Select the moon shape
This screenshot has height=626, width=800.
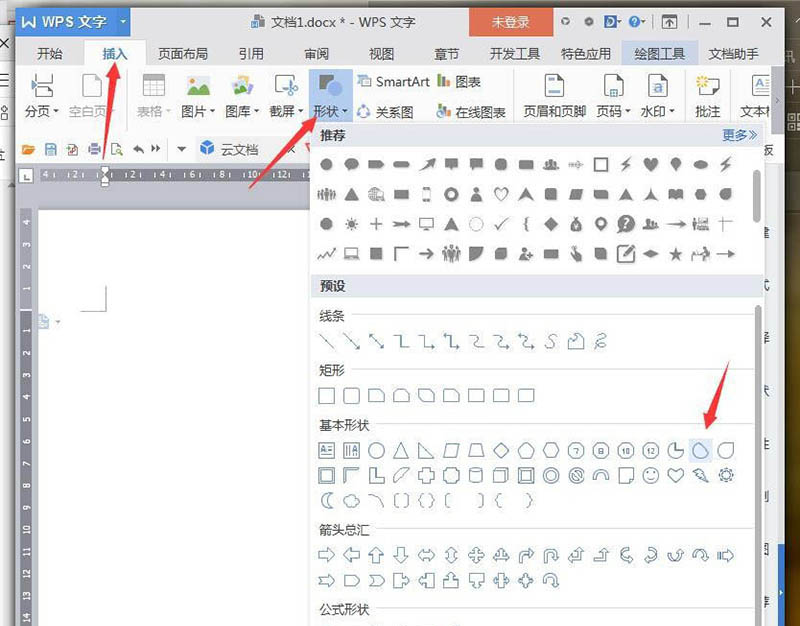pos(327,500)
